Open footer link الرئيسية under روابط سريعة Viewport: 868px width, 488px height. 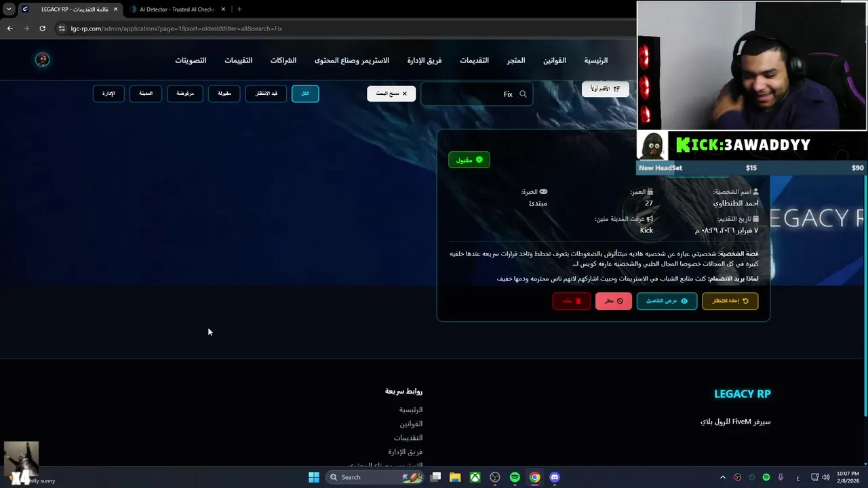click(411, 410)
